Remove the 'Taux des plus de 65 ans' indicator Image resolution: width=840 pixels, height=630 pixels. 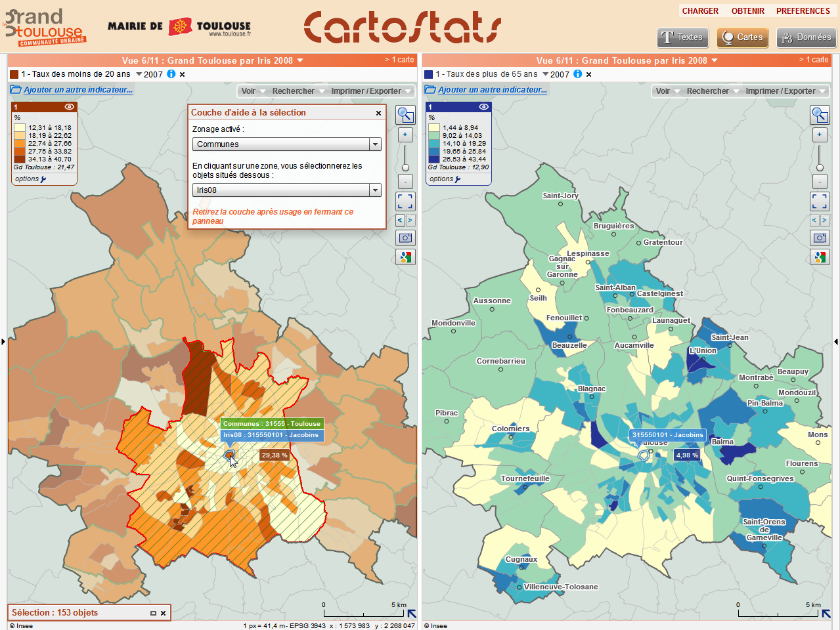coord(589,75)
